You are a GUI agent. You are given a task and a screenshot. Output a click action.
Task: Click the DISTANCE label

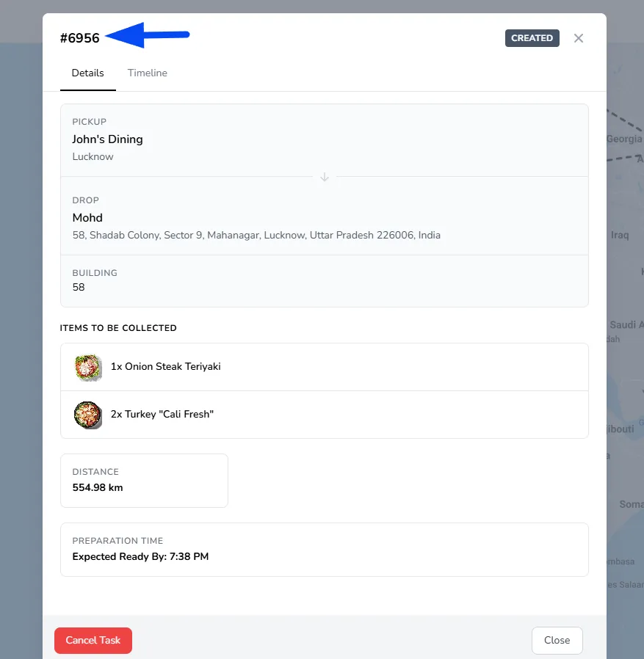(95, 472)
